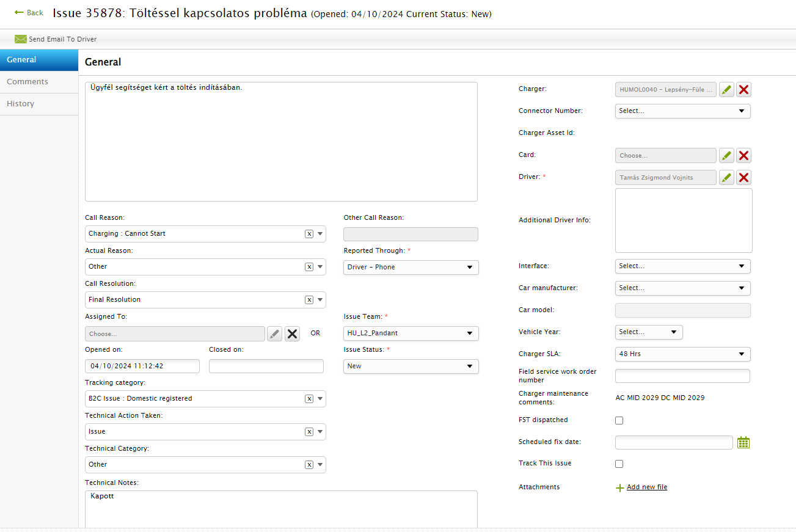The width and height of the screenshot is (796, 532).
Task: Clear the Charger field with red X
Action: (743, 90)
